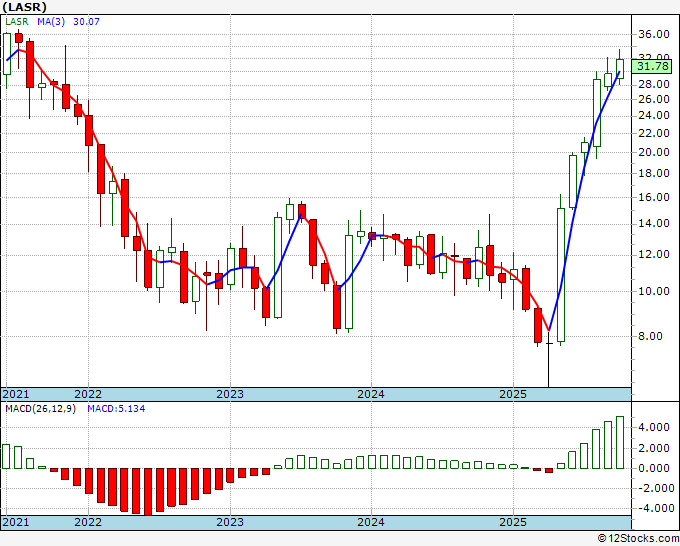The width and height of the screenshot is (680, 546).
Task: Click the MACD:5.134 value label
Action: pos(116,409)
